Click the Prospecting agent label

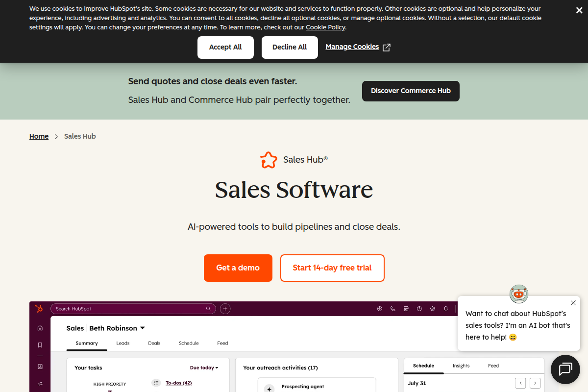303,387
